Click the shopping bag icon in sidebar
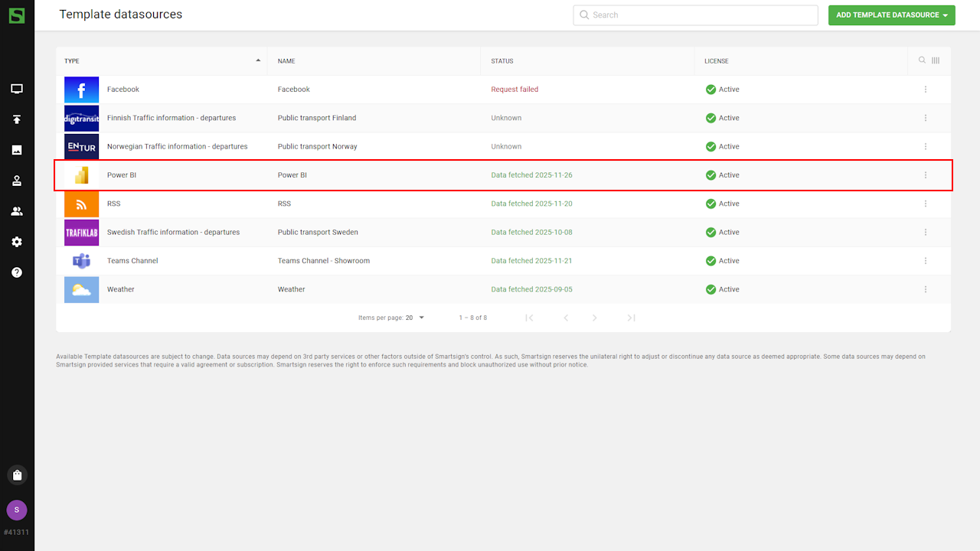 (17, 475)
